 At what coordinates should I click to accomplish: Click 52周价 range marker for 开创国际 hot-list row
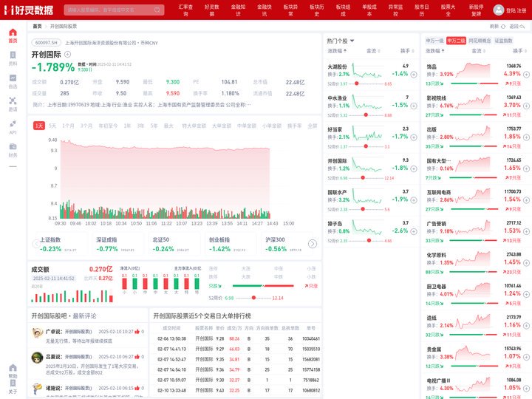point(363,178)
